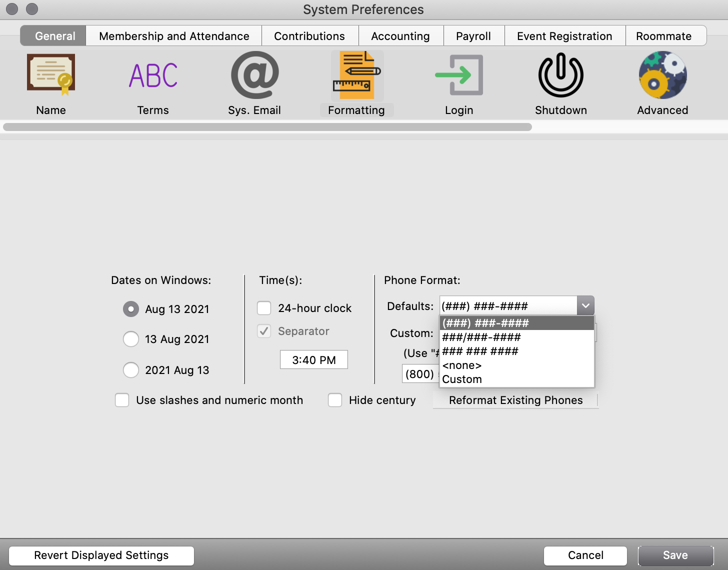Choose the 2021 Aug 13 date format
This screenshot has height=570, width=728.
click(131, 370)
